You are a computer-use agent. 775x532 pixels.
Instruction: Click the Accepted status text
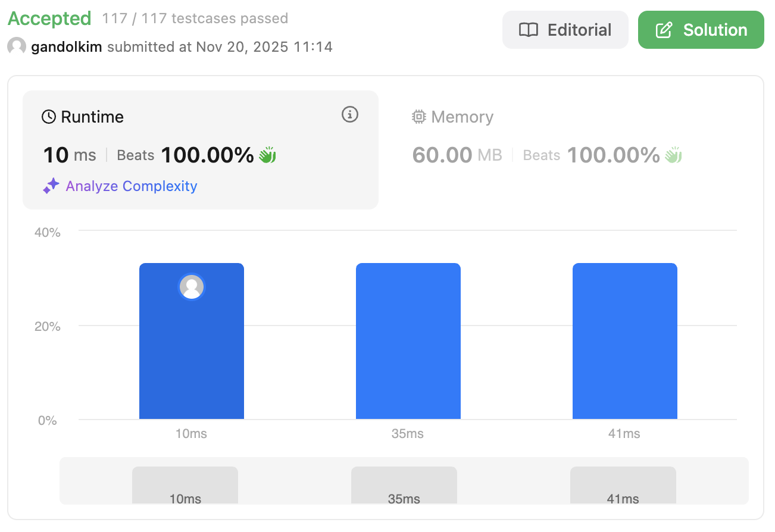tap(49, 18)
